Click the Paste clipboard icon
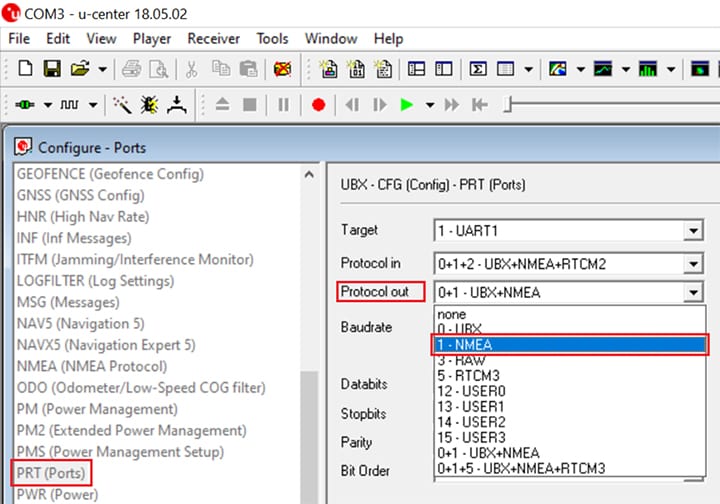 pos(248,69)
